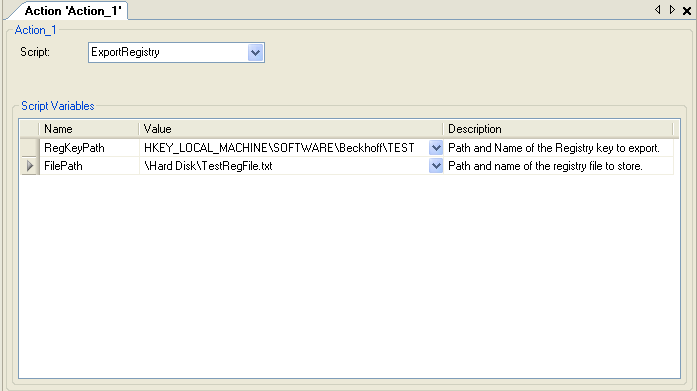The height and width of the screenshot is (391, 697).
Task: Select the RegKeyPath row header cell
Action: [30, 148]
